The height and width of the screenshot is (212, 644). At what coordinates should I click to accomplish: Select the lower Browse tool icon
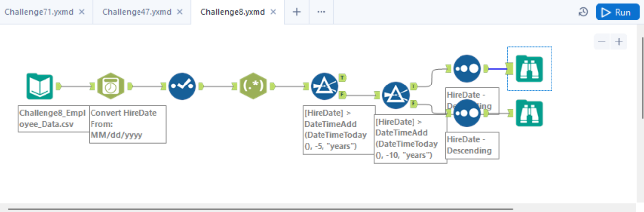coord(529,113)
